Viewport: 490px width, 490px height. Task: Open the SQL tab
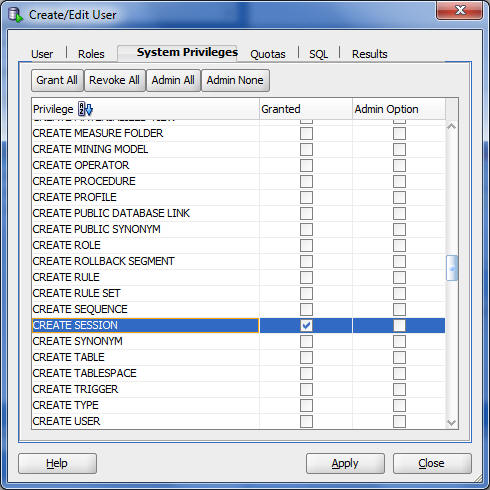[318, 54]
